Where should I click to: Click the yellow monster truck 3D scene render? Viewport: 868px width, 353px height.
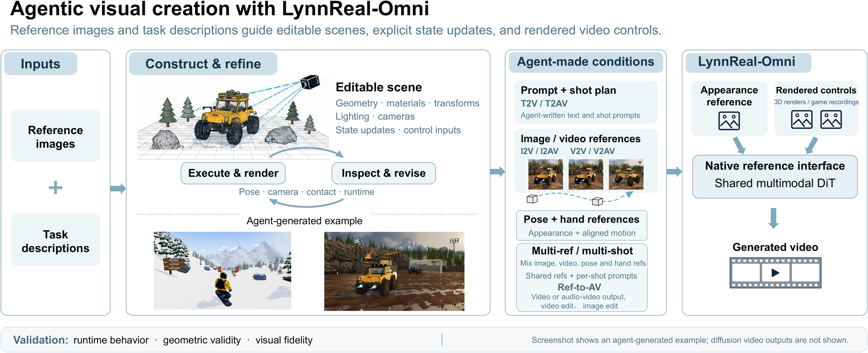pyautogui.click(x=233, y=118)
